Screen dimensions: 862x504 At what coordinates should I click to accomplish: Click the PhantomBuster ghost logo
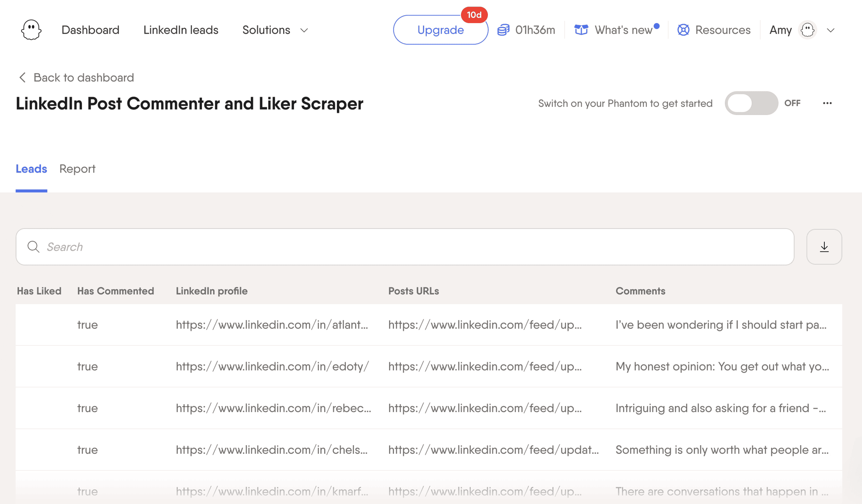tap(31, 30)
